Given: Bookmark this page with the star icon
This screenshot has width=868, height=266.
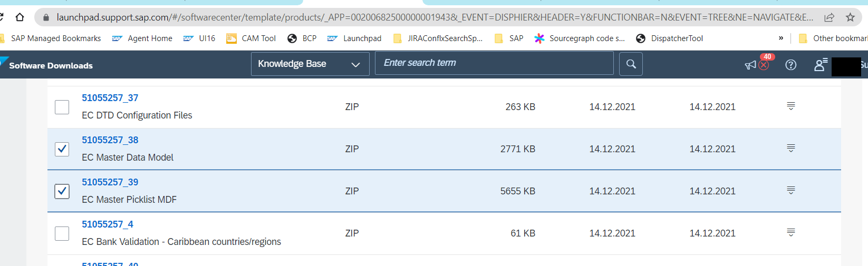Looking at the screenshot, I should (850, 17).
